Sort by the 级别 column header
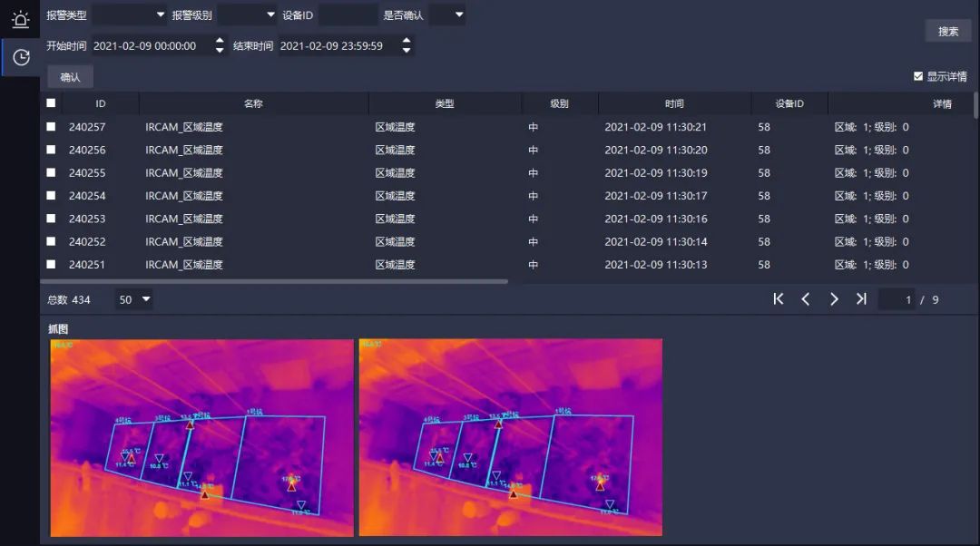Image resolution: width=980 pixels, height=546 pixels. point(559,103)
